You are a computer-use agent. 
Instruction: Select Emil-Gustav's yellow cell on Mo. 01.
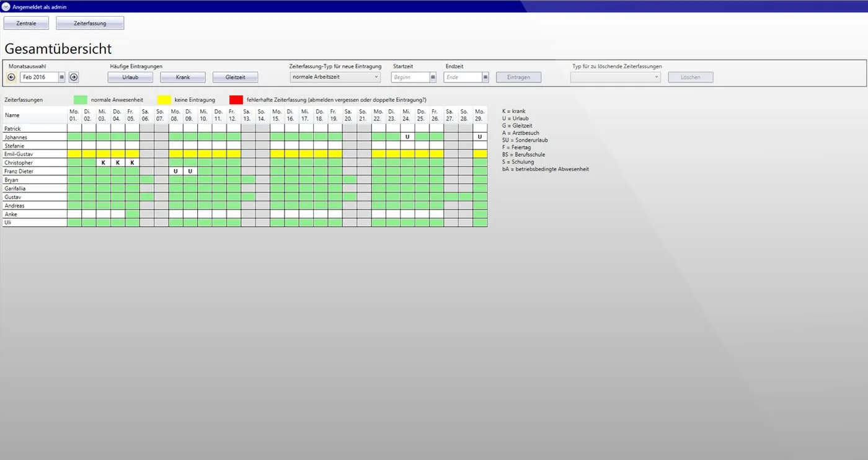coord(74,154)
